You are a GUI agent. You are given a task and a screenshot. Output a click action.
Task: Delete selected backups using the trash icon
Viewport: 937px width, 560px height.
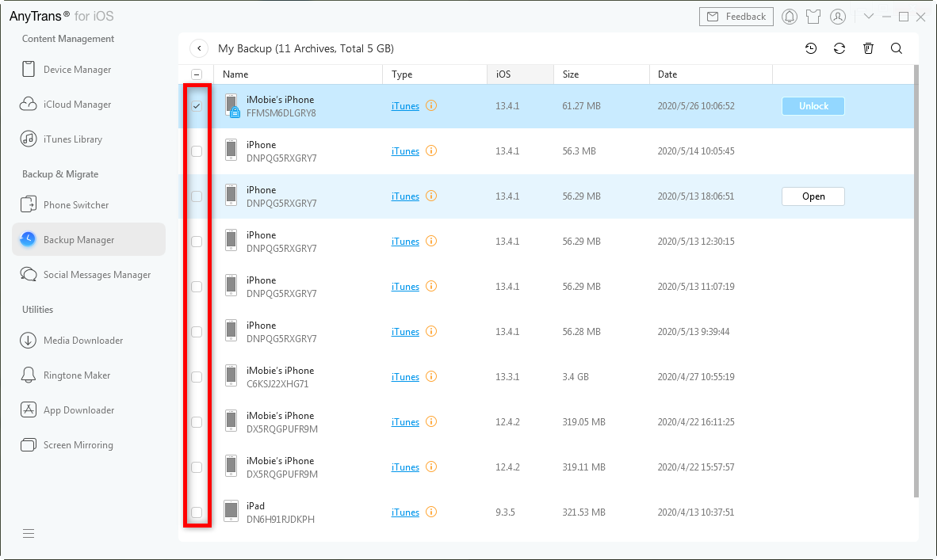pyautogui.click(x=868, y=48)
